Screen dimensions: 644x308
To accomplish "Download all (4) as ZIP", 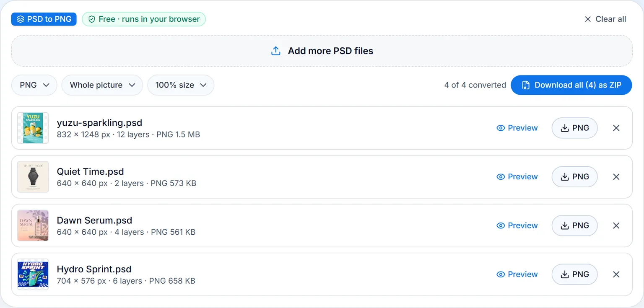I will point(571,85).
